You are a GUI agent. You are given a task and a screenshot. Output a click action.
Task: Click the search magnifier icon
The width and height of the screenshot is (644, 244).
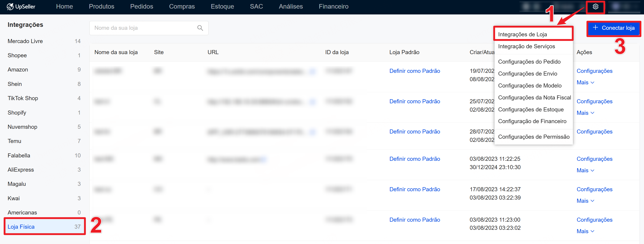click(x=200, y=28)
